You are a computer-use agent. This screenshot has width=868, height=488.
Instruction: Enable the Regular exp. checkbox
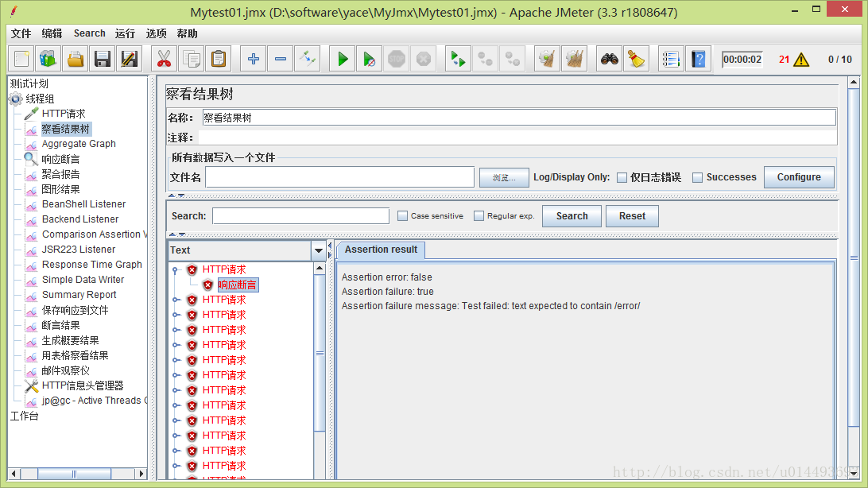tap(479, 215)
